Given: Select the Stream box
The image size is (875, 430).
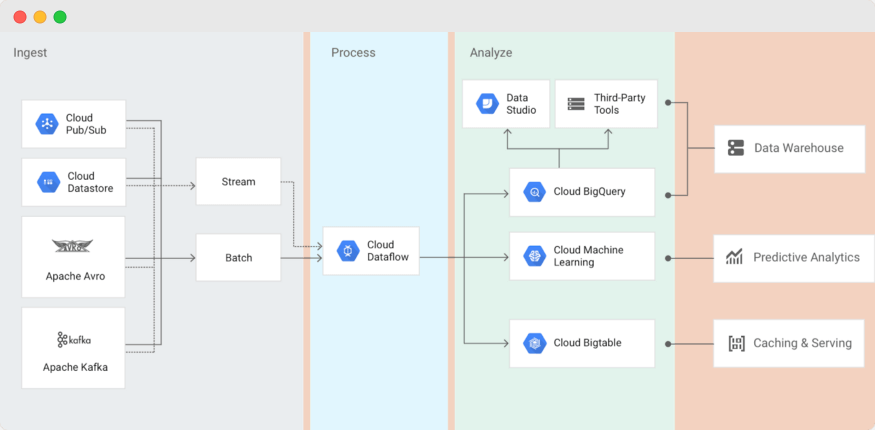Looking at the screenshot, I should (238, 181).
